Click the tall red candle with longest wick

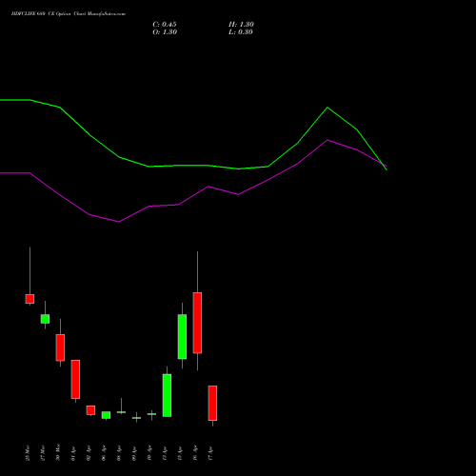(197, 323)
